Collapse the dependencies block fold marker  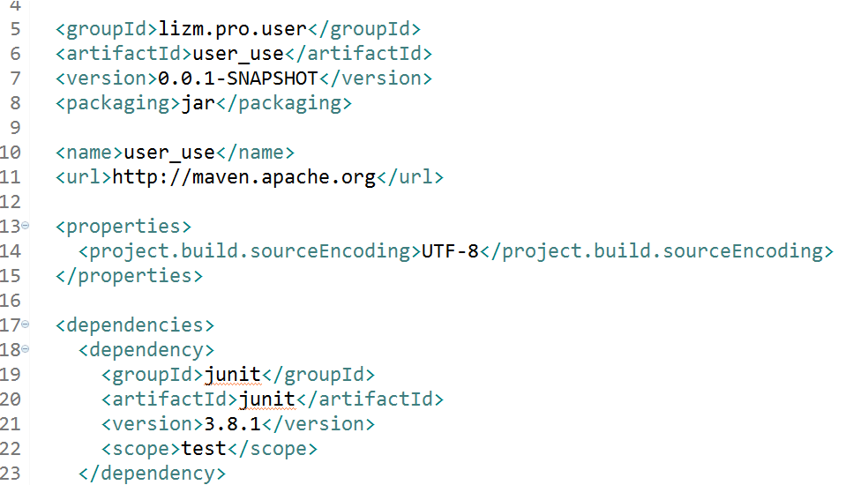point(25,325)
